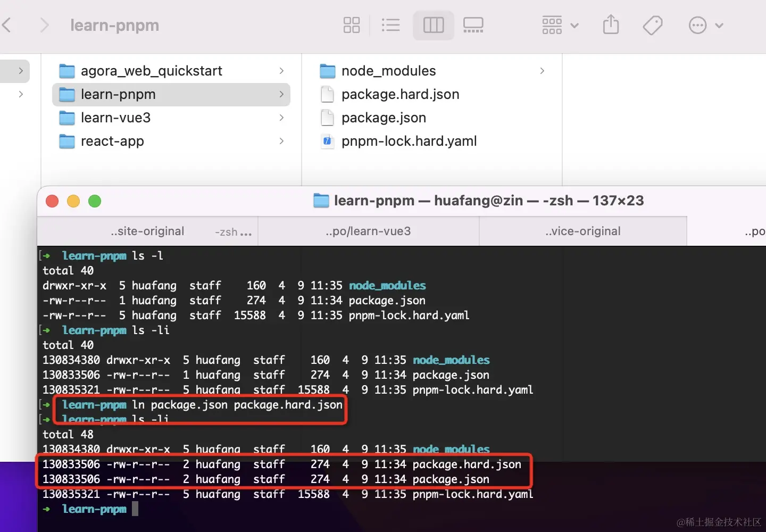766x532 pixels.
Task: Click the pnpm-lock.hard.yaml file icon
Action: [327, 141]
